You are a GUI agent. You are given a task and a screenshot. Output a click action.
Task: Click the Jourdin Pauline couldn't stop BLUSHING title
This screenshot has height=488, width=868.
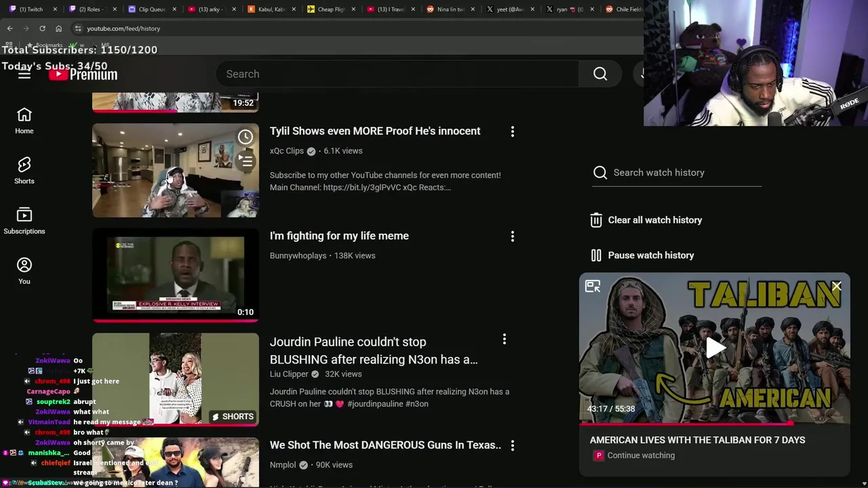click(x=374, y=350)
